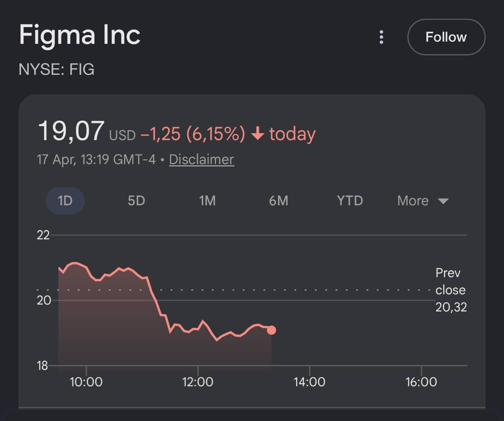Image resolution: width=504 pixels, height=421 pixels.
Task: Show the 1M price chart
Action: [208, 201]
